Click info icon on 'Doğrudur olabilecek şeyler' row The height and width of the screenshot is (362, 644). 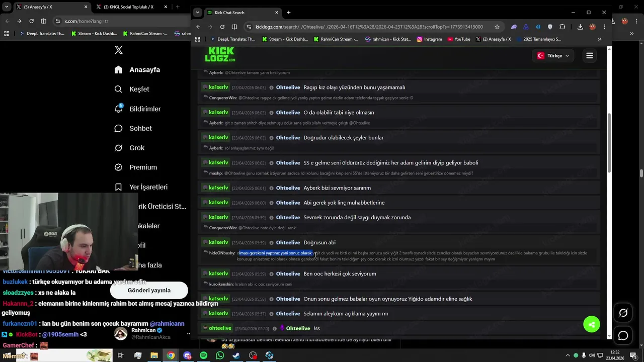click(271, 138)
